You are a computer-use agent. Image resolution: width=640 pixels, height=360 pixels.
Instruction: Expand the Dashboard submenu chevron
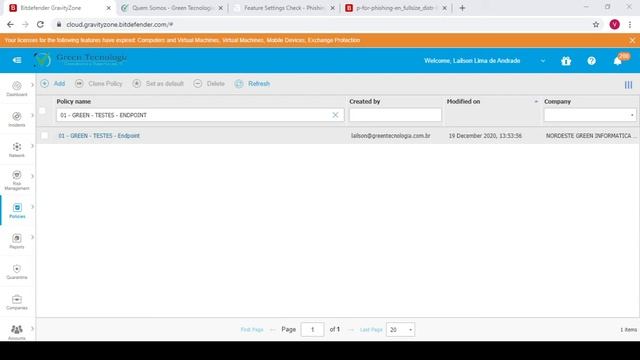coord(32,85)
